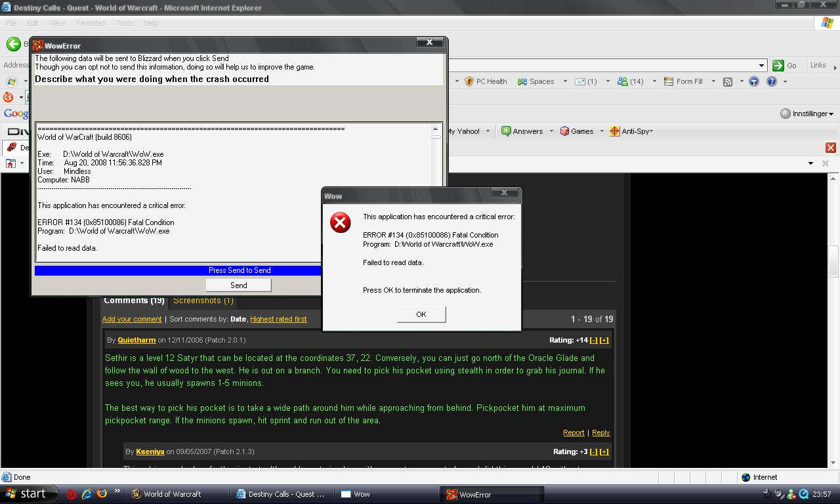Open the blue help question-mark icon
840x504 pixels.
click(x=772, y=81)
